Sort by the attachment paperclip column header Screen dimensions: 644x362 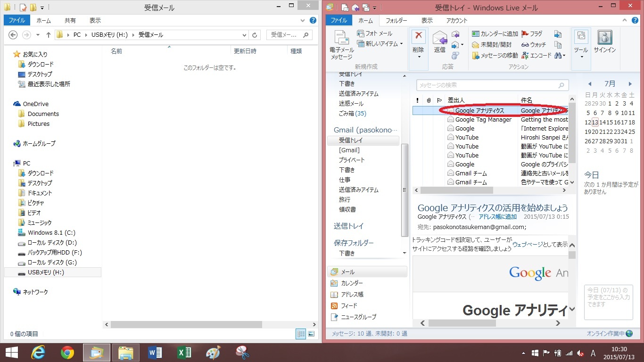(x=429, y=100)
